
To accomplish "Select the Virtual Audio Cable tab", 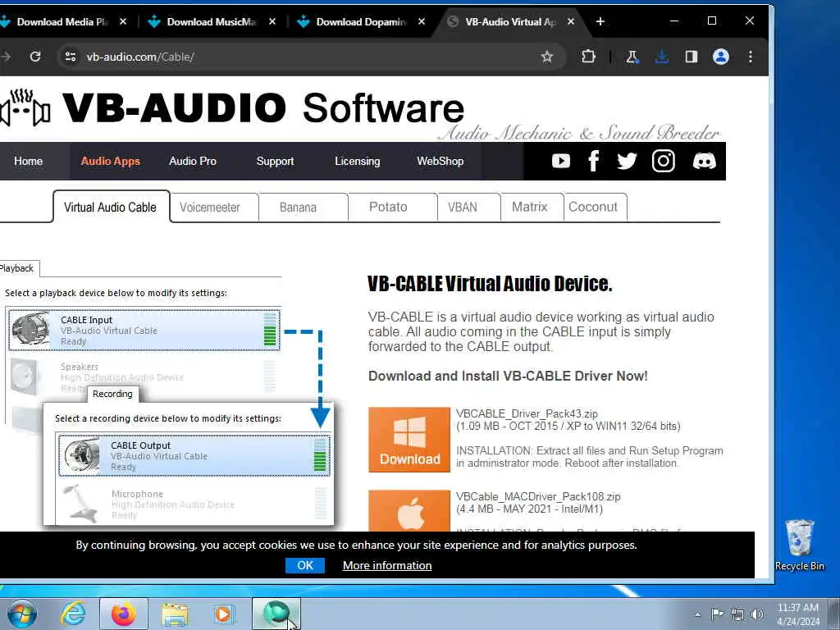I will point(111,207).
